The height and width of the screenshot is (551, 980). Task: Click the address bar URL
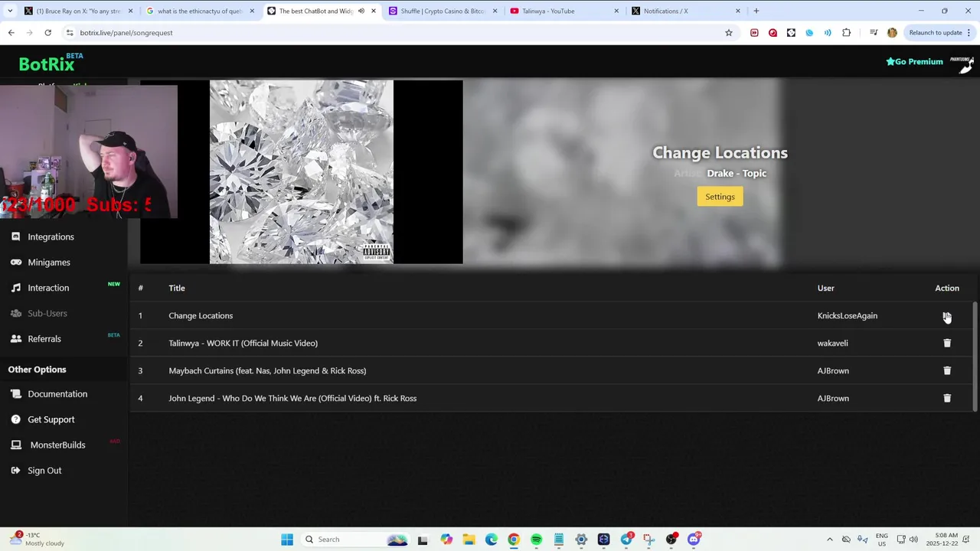pyautogui.click(x=126, y=33)
